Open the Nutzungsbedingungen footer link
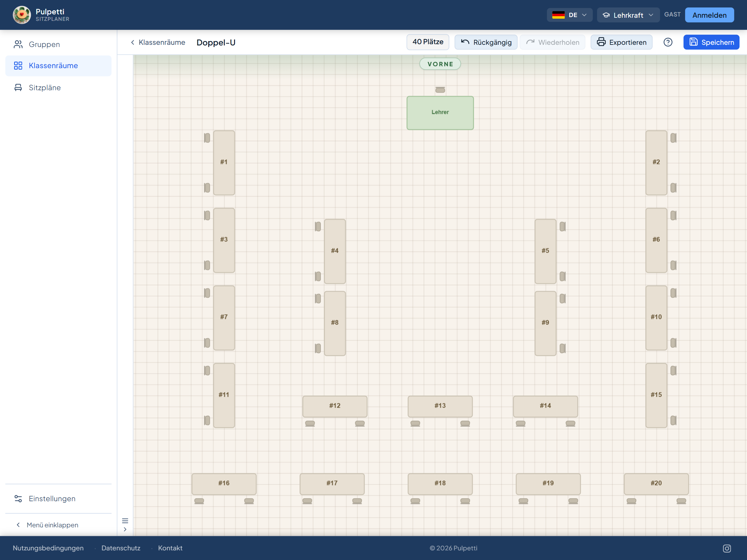Image resolution: width=747 pixels, height=560 pixels. pyautogui.click(x=48, y=548)
